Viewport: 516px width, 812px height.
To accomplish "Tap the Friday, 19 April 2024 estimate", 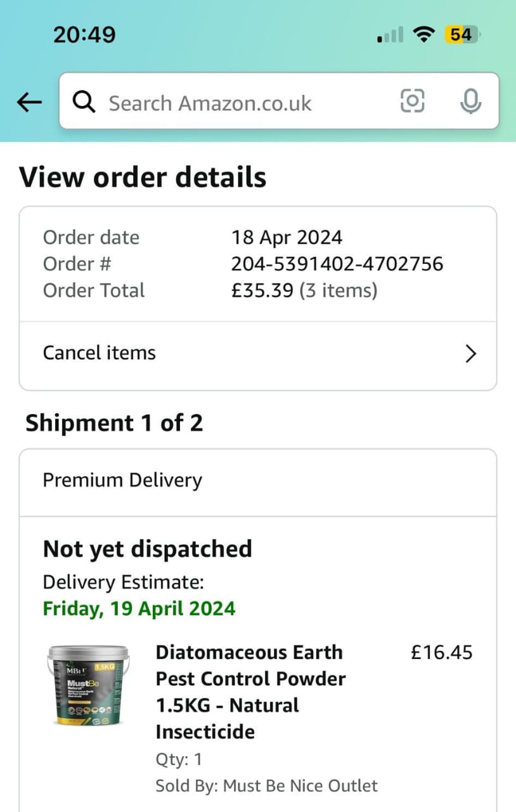I will [139, 609].
